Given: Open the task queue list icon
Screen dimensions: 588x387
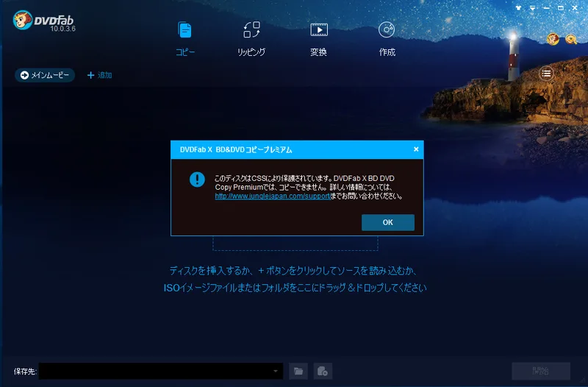Looking at the screenshot, I should coord(546,73).
